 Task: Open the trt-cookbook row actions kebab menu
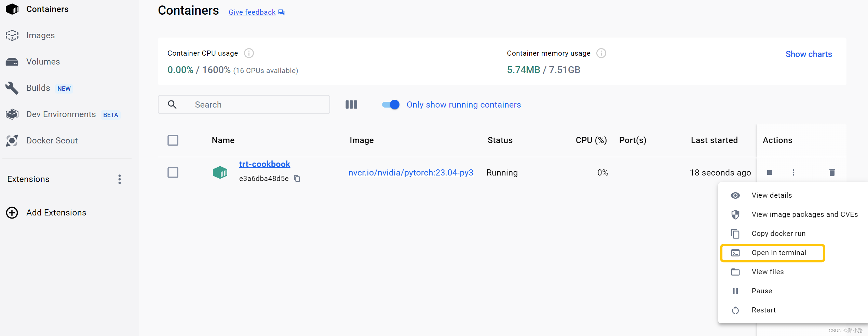(794, 172)
